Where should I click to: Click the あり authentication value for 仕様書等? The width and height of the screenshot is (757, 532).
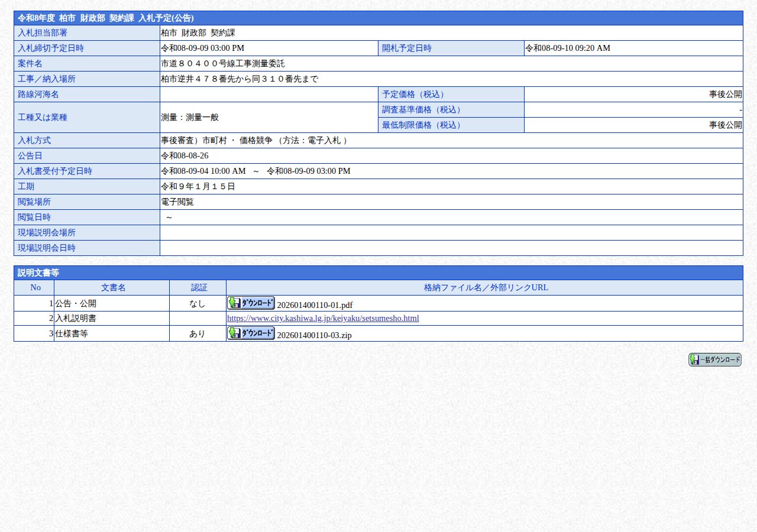198,333
